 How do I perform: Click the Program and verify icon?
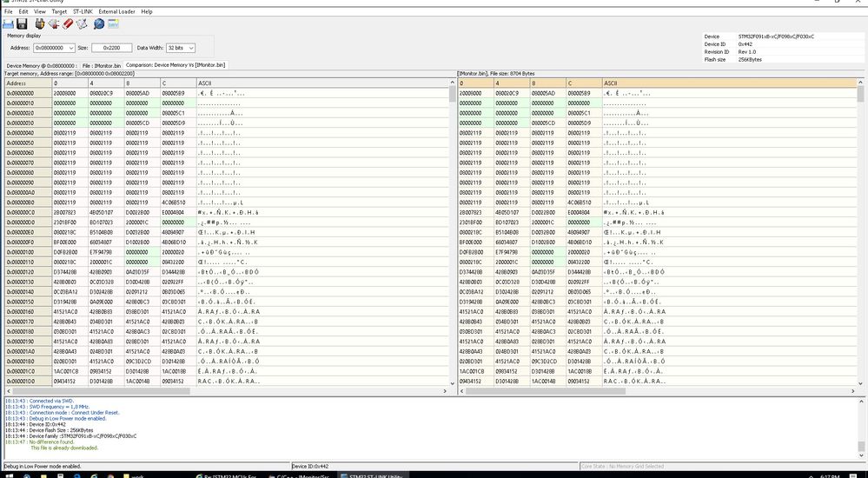82,23
